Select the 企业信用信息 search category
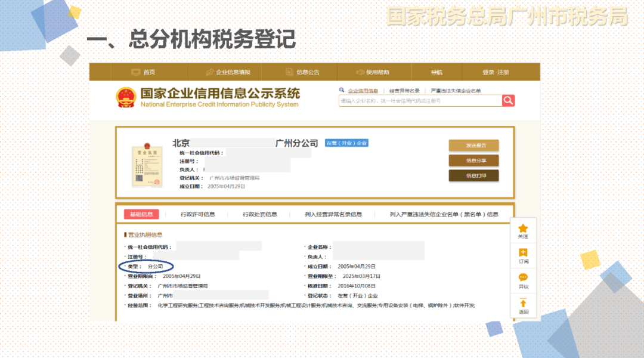Viewport: 644px width, 358px height. 363,91
